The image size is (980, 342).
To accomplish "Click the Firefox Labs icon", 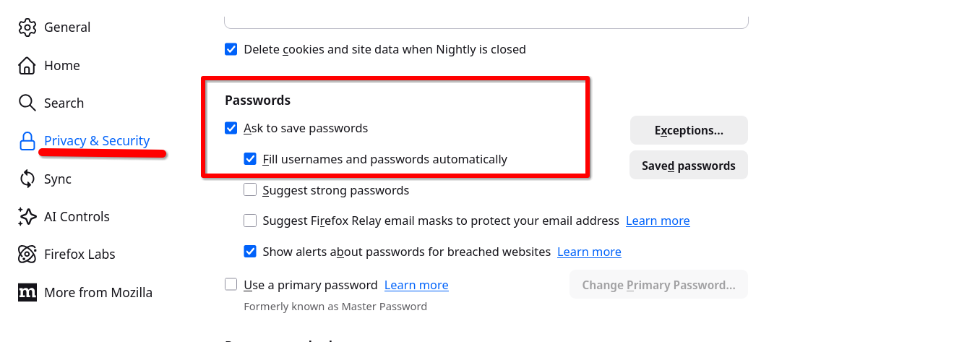I will tap(27, 255).
